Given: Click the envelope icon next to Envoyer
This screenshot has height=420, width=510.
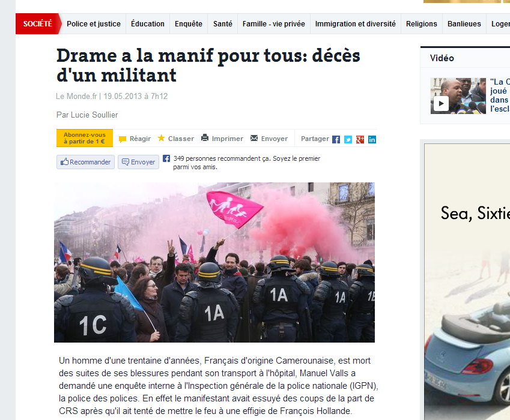Looking at the screenshot, I should [x=254, y=138].
